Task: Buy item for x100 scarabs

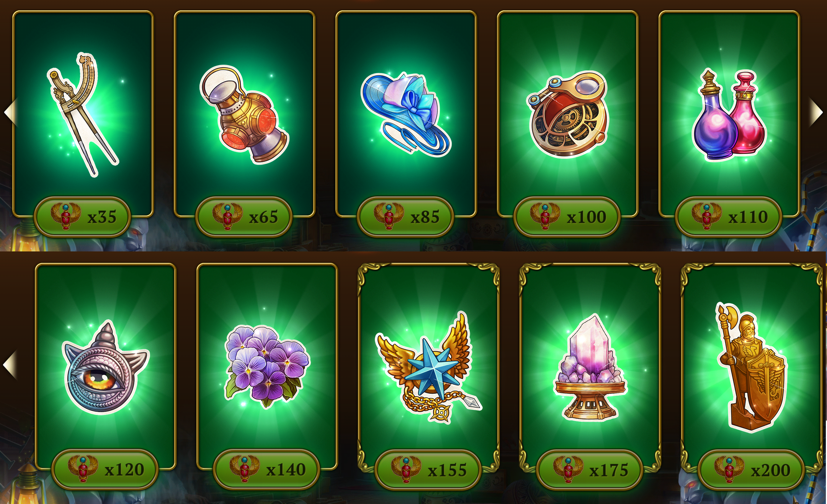Action: (x=567, y=217)
